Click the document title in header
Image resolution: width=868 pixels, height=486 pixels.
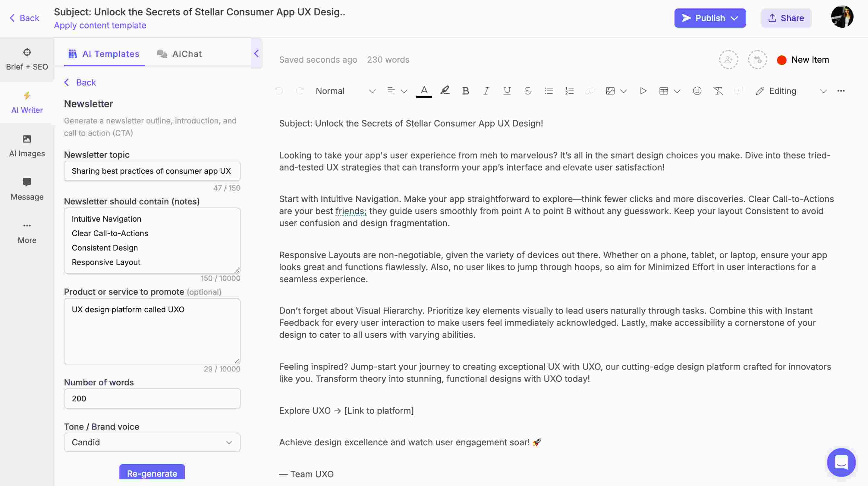click(x=200, y=12)
